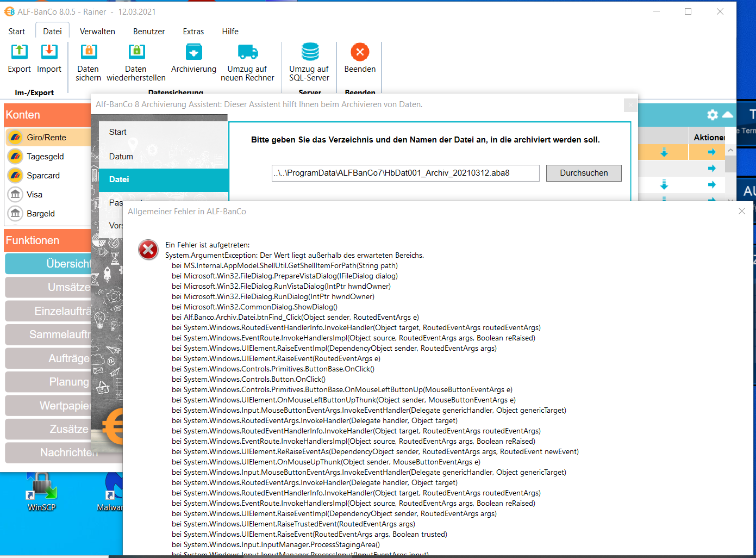The image size is (756, 558).
Task: Open the Nachrichten function
Action: click(48, 452)
